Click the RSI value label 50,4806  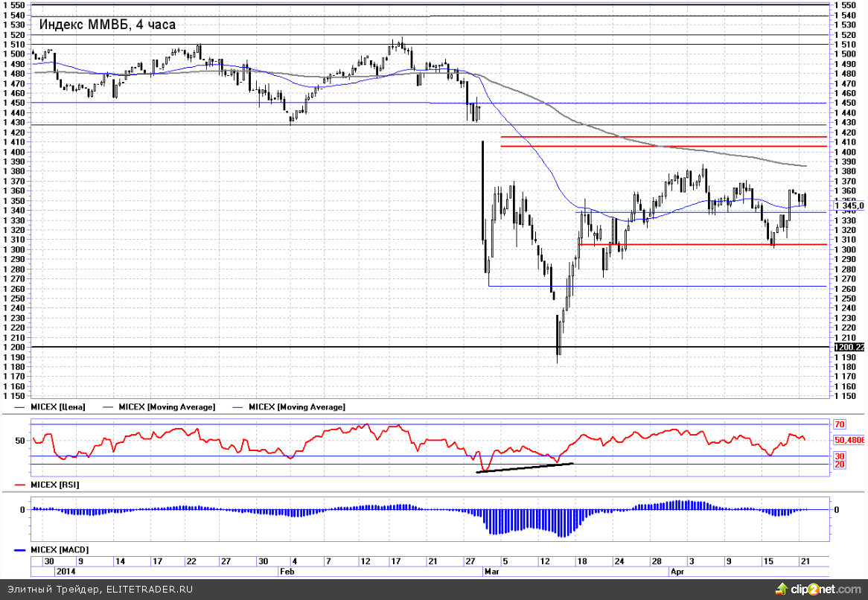tap(849, 440)
